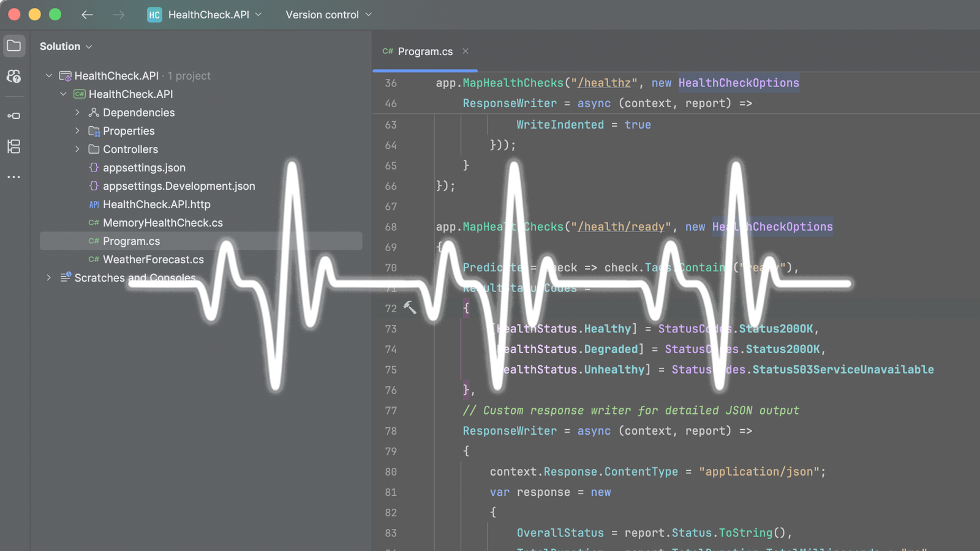This screenshot has width=980, height=551.
Task: Expand Scratches and Consoles
Action: 49,278
